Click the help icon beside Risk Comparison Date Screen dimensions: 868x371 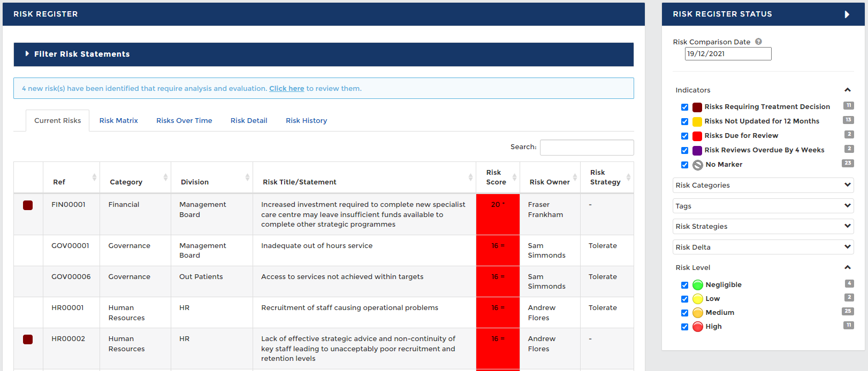pos(758,42)
